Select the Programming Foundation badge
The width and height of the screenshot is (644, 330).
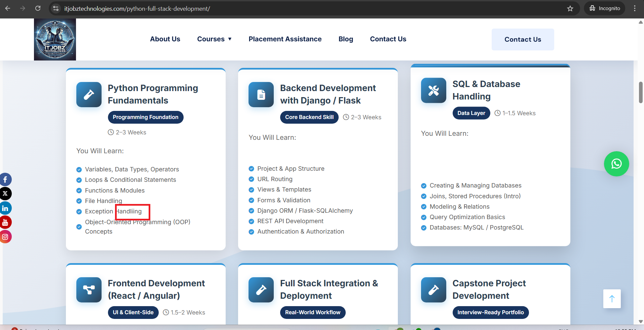[x=145, y=117]
